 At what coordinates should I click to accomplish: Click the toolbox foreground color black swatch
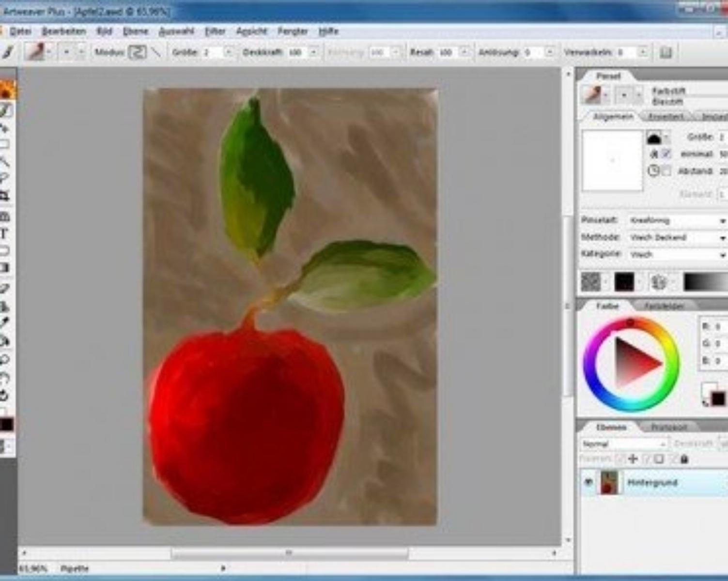point(6,425)
